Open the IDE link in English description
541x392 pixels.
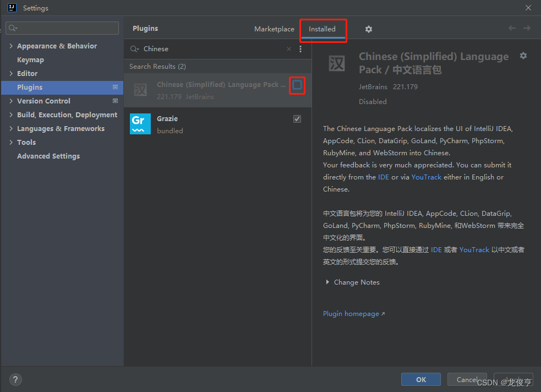pos(384,177)
